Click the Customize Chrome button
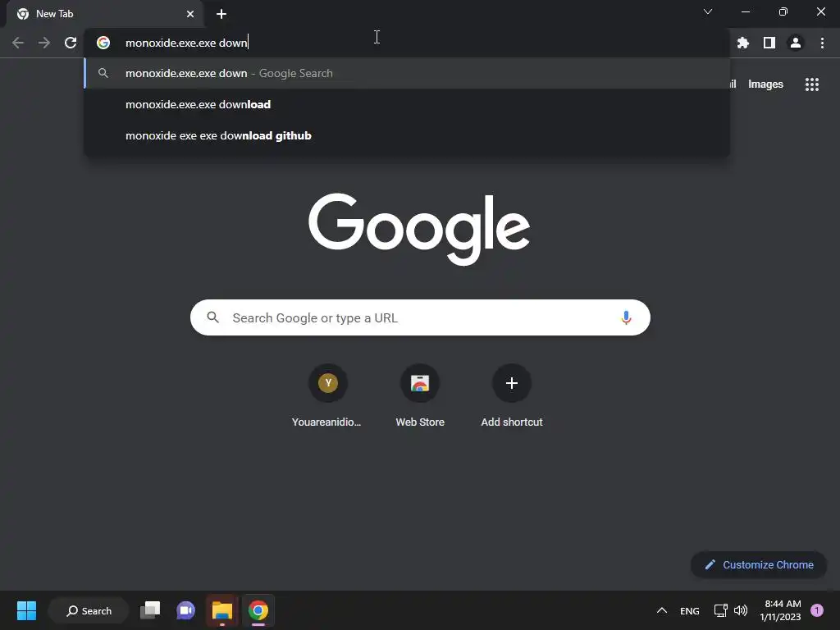Screen dimensions: 840x630 (759, 564)
